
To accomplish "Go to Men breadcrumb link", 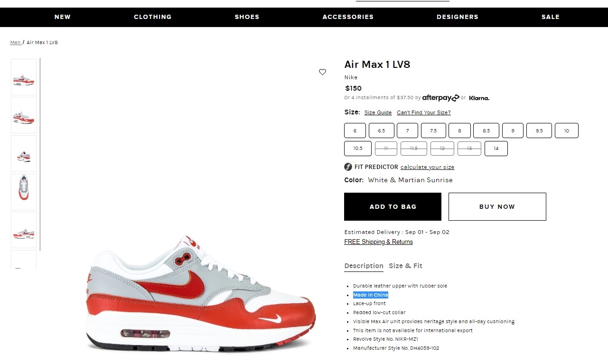I will [16, 43].
